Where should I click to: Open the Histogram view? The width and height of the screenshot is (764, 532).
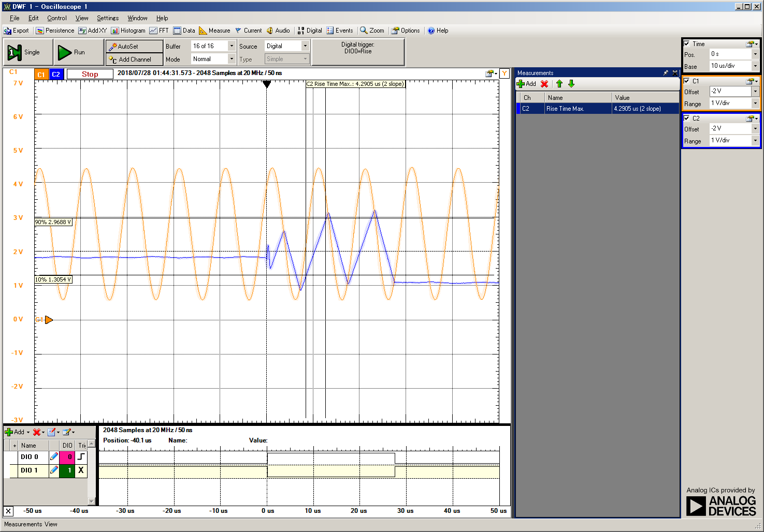[x=128, y=31]
